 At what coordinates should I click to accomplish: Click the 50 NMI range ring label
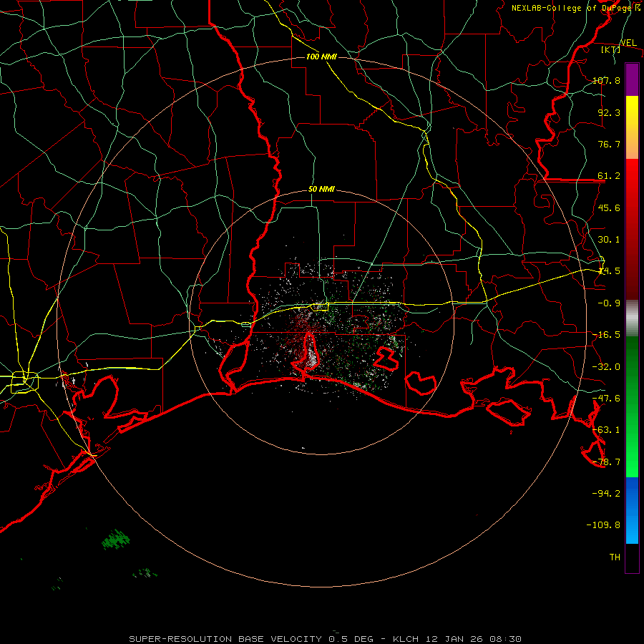click(321, 190)
